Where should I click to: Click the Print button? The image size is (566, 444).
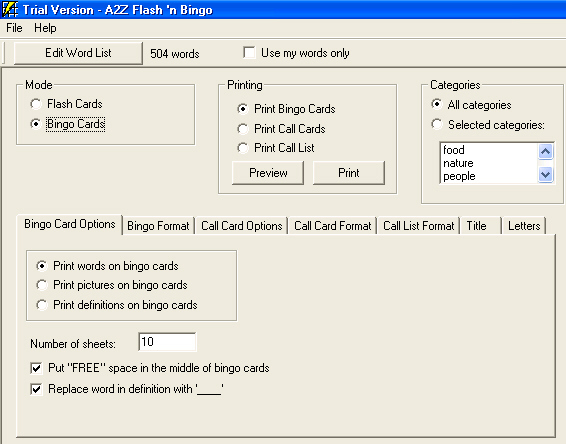click(x=349, y=173)
